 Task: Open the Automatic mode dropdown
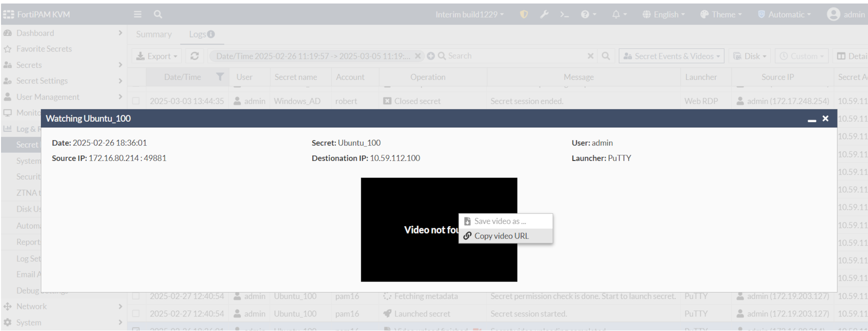coord(784,14)
